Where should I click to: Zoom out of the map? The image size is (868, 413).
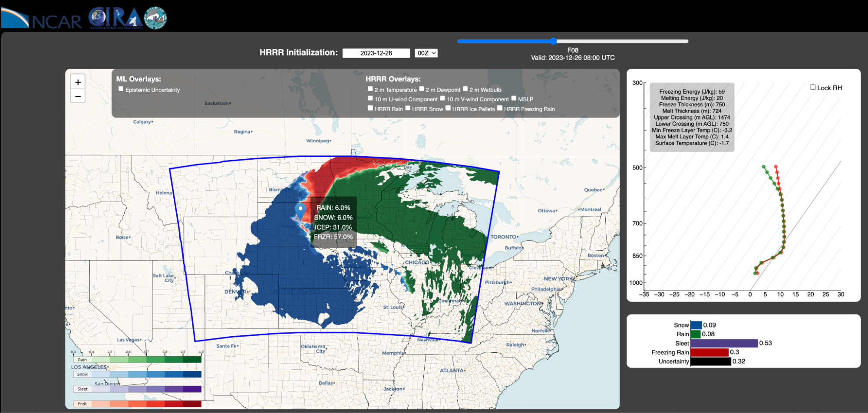coord(78,96)
